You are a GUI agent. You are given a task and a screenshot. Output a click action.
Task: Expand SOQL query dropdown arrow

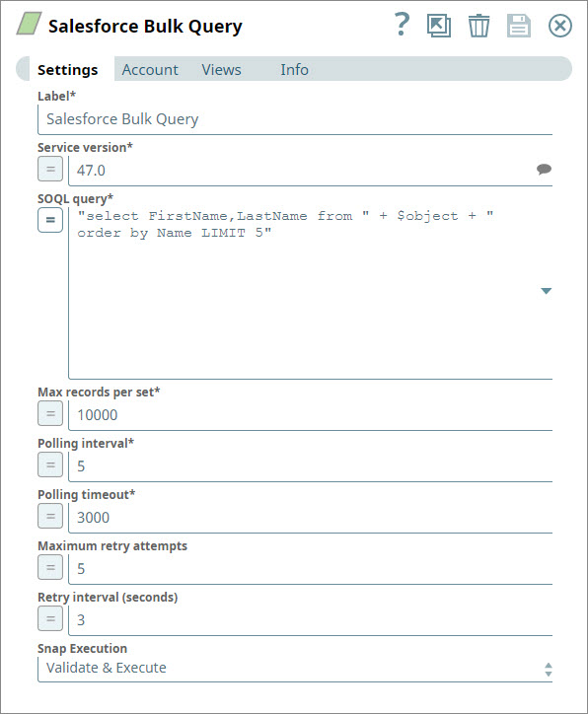click(547, 291)
